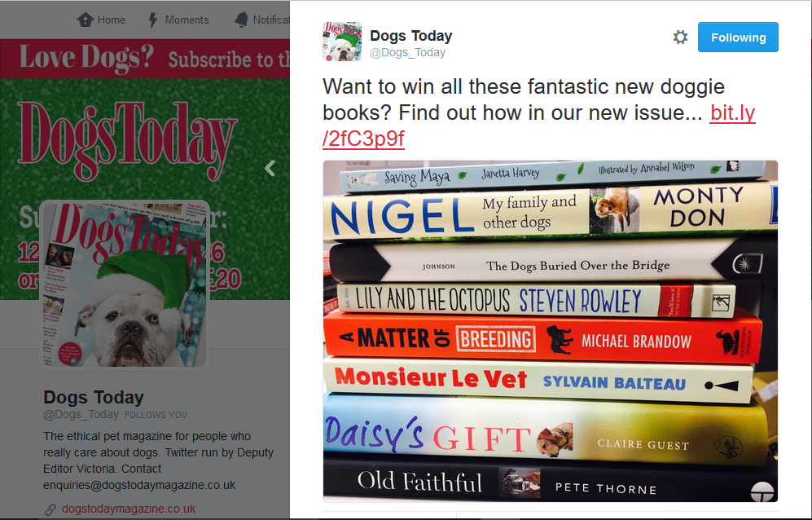Click the @Dogs_Today handle under the tweet author
The image size is (812, 520).
[x=407, y=52]
